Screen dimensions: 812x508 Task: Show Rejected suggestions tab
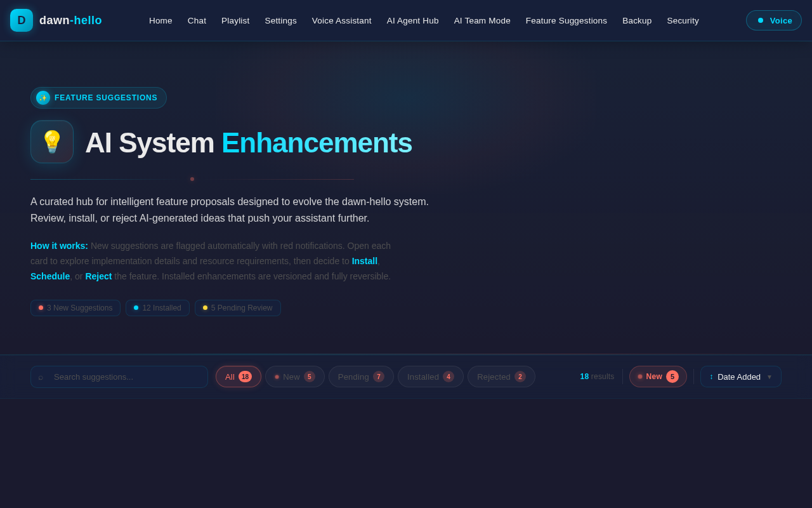(501, 377)
